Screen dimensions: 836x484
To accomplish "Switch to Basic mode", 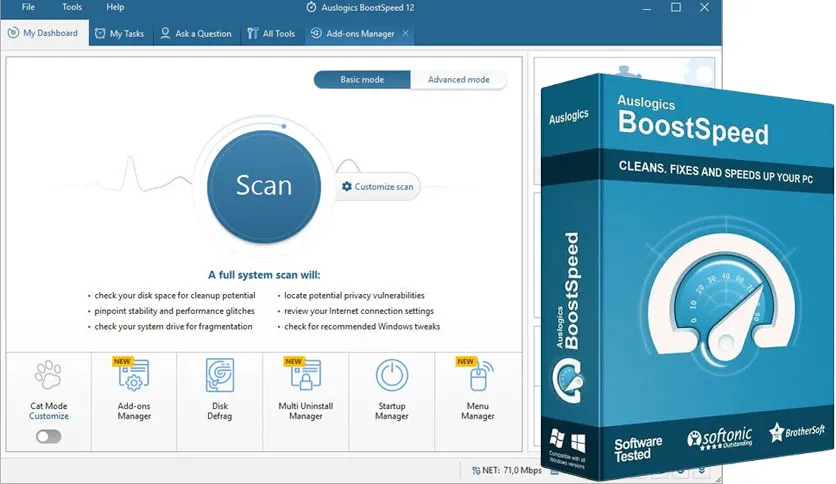I will pyautogui.click(x=362, y=79).
